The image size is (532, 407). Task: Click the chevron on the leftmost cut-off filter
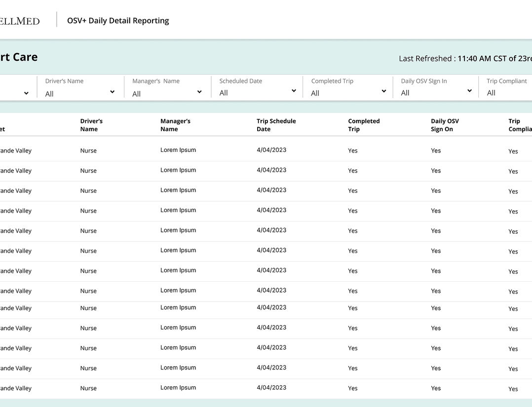(x=26, y=93)
